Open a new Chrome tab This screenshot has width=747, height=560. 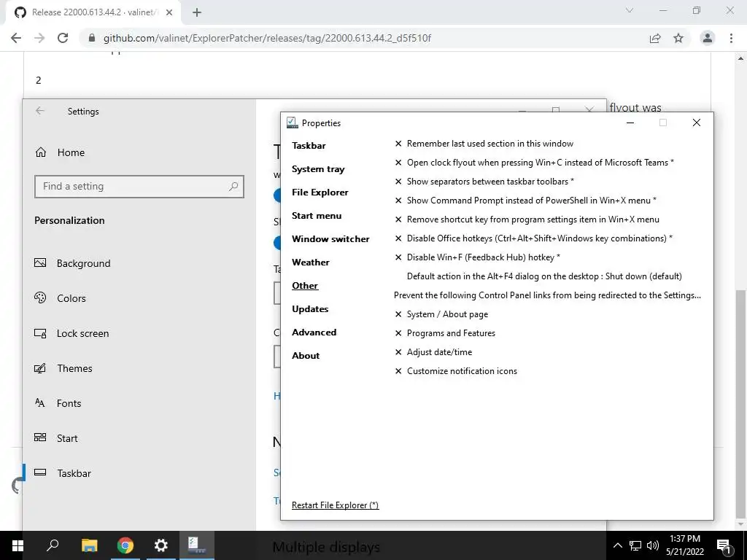click(197, 12)
